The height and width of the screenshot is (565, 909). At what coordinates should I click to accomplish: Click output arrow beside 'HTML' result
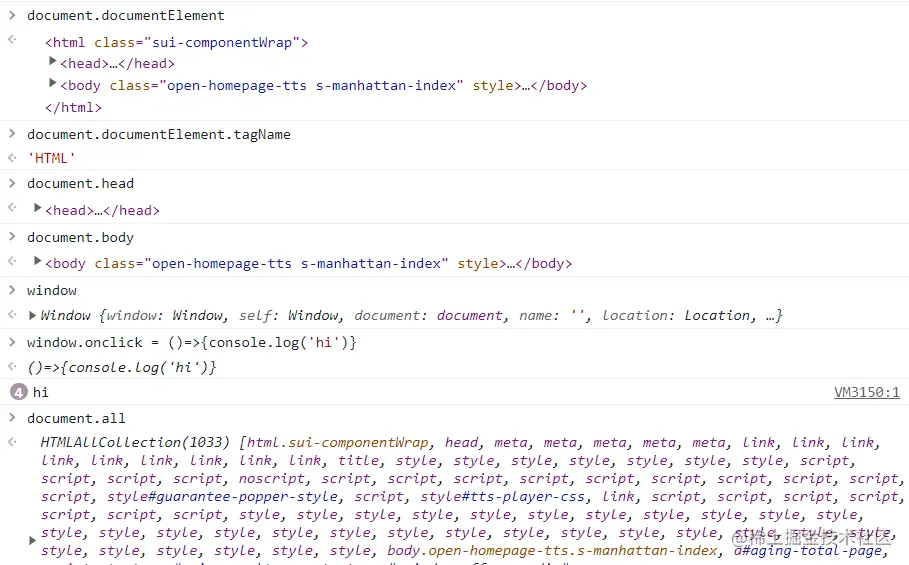point(12,158)
